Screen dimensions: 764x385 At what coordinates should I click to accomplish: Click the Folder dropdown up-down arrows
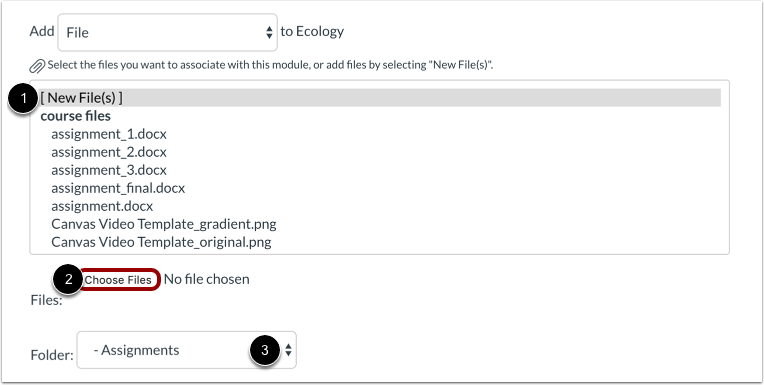point(288,350)
